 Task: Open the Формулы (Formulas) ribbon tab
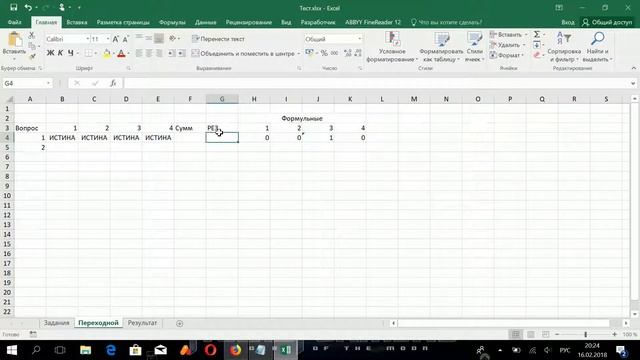click(x=172, y=22)
